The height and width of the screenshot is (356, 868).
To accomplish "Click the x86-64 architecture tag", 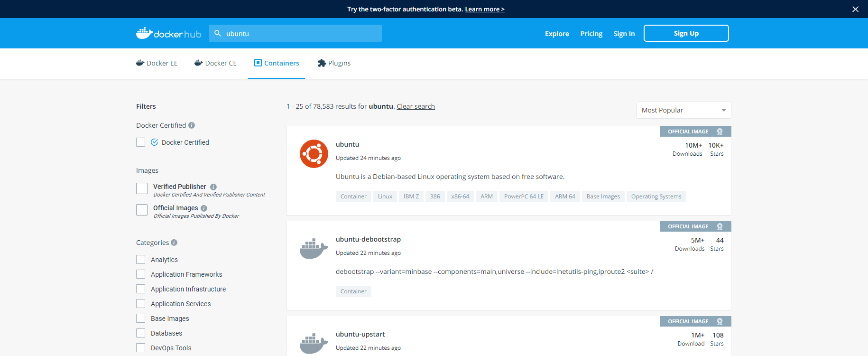I will point(460,197).
